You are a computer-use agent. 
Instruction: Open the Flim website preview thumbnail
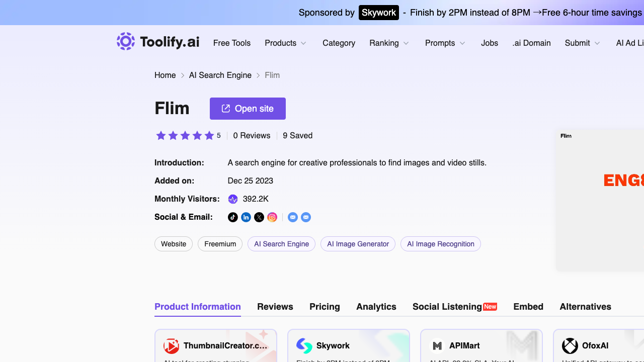(x=600, y=200)
